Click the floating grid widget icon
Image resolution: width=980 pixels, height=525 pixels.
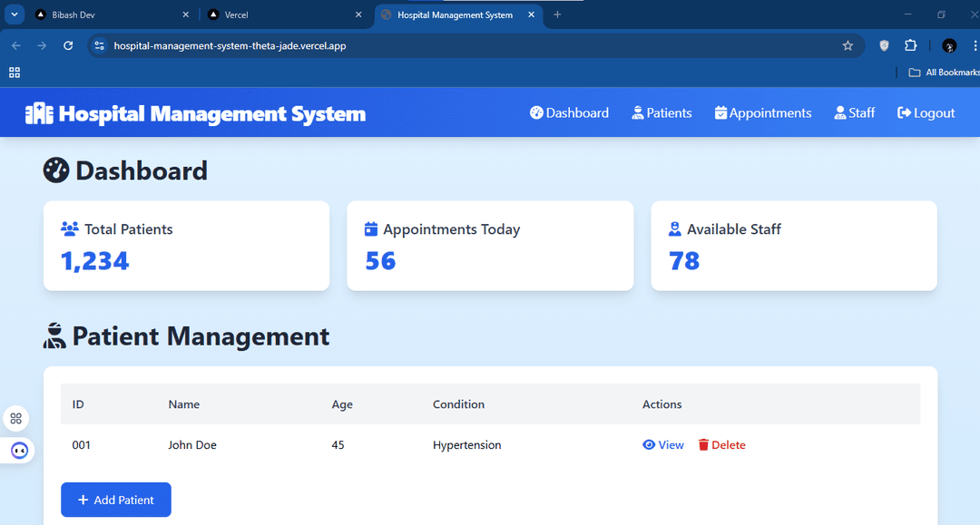(16, 418)
